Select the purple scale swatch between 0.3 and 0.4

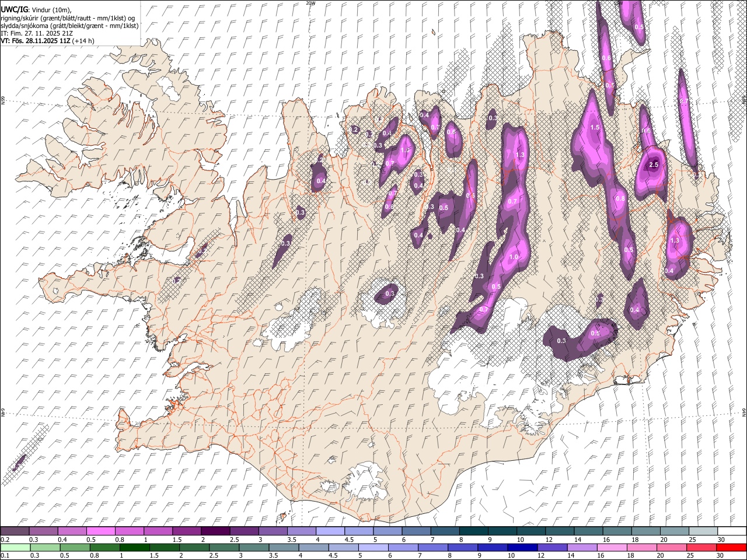[43, 531]
